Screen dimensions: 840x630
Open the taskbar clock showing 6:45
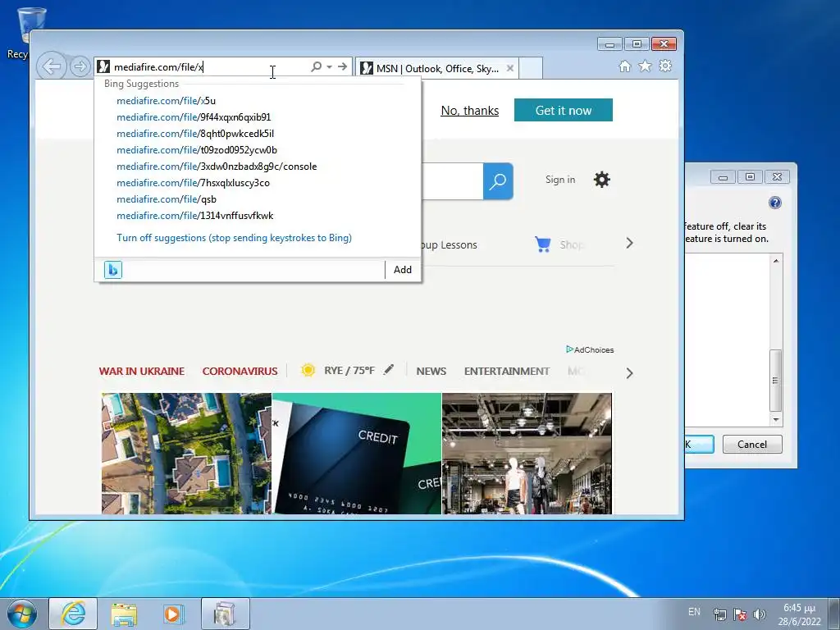pos(799,614)
